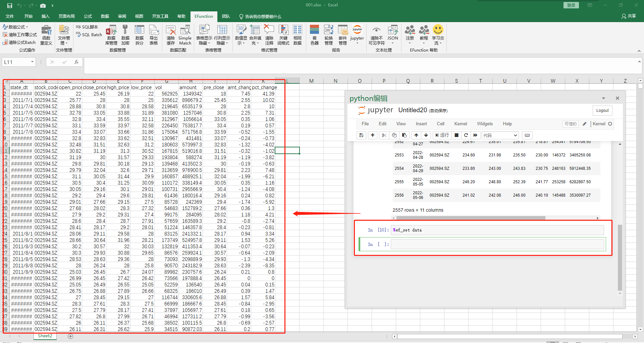The height and width of the screenshot is (343, 644).
Task: Move selected cell down arrow
Action: (x=426, y=135)
